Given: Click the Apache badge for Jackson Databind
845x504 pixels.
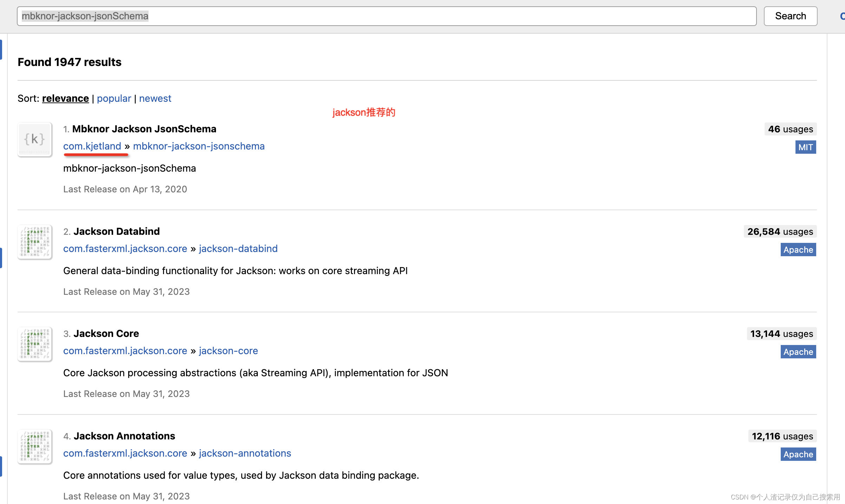Looking at the screenshot, I should click(x=798, y=250).
